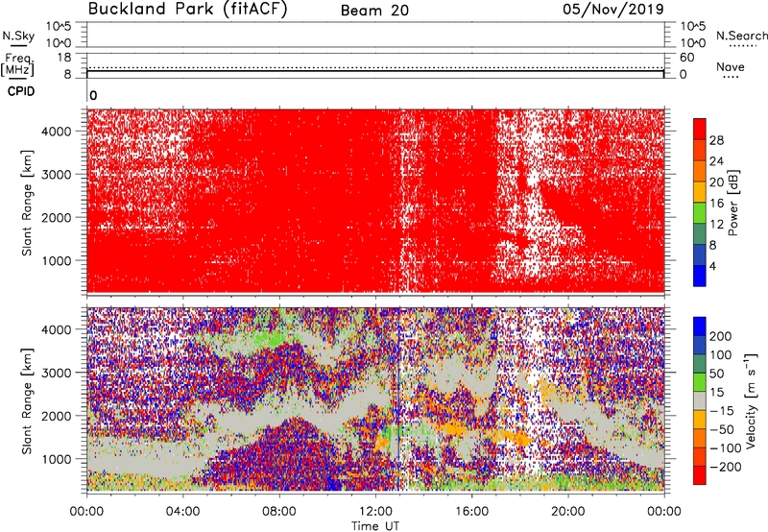This screenshot has width=768, height=532.
Task: Pick the bright blue top velocity swatch above 200
Action: (700, 326)
